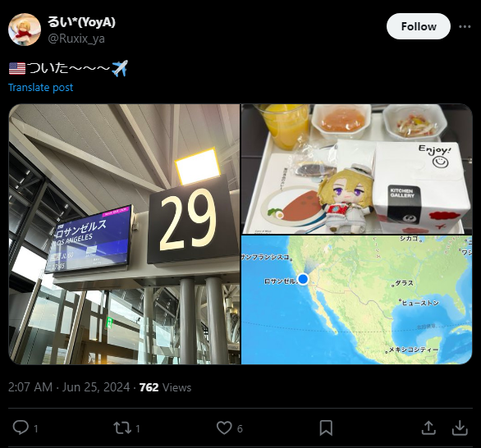Open the map screenshot of Los Angeles
The image size is (481, 448).
pos(357,299)
